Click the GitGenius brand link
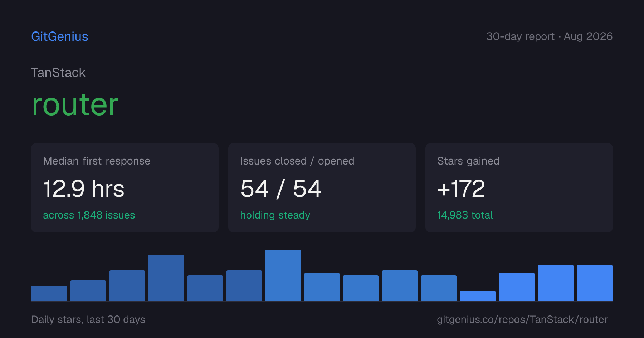 coord(59,36)
